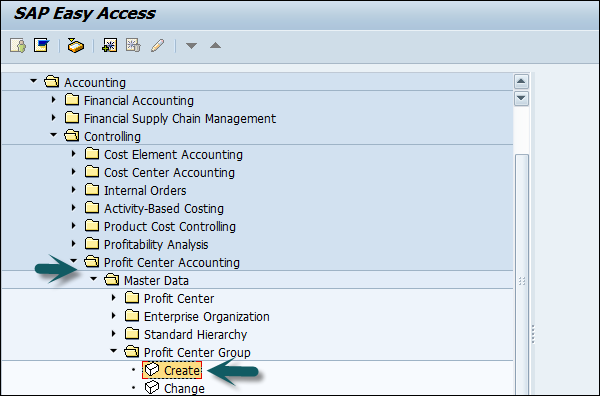
Task: Expand the Profitability Analysis arrow
Action: (x=74, y=244)
